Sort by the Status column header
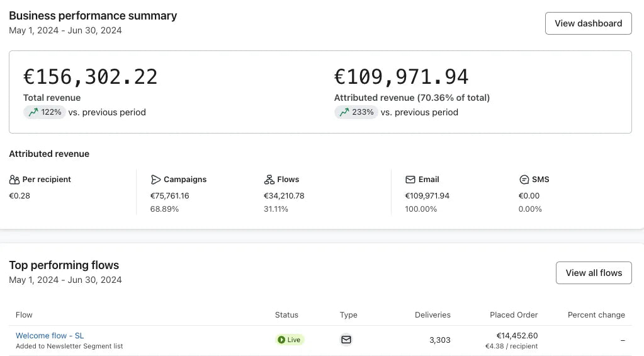This screenshot has height=356, width=644. (x=286, y=314)
